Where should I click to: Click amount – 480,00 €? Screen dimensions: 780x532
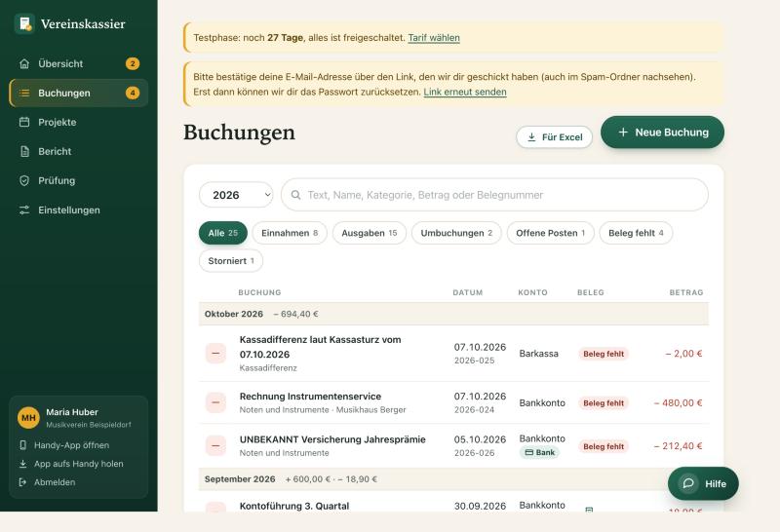tap(678, 402)
